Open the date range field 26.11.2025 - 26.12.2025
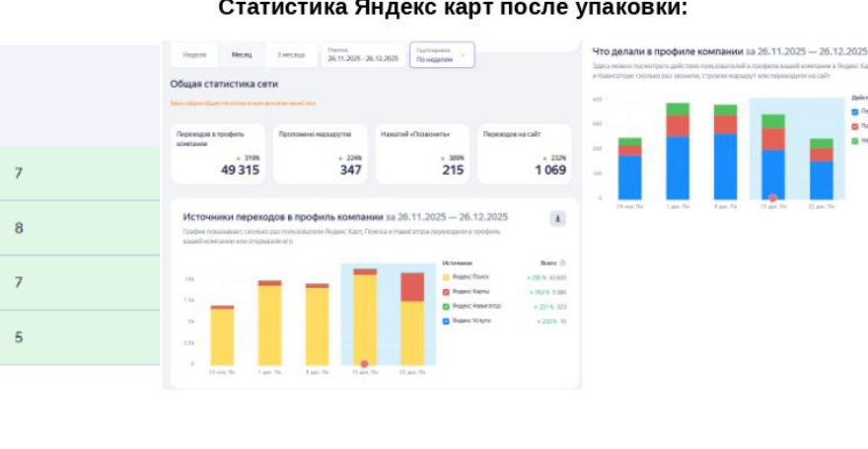The image size is (868, 449). click(x=363, y=55)
